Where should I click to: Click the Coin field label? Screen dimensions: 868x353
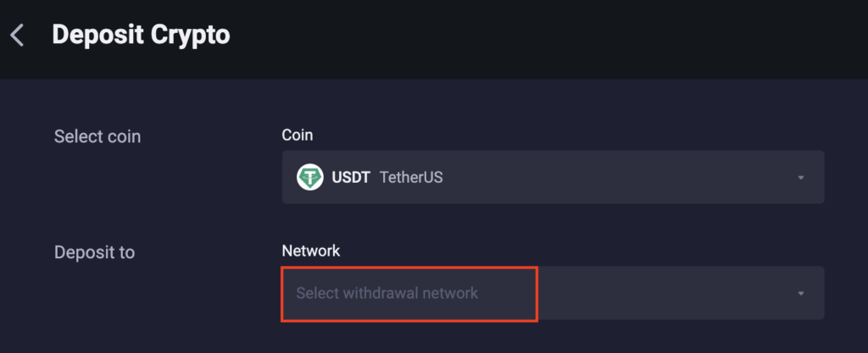[x=298, y=135]
